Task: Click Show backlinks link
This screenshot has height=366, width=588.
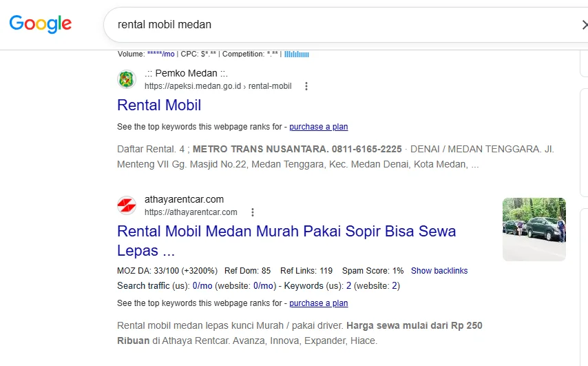Action: 439,271
